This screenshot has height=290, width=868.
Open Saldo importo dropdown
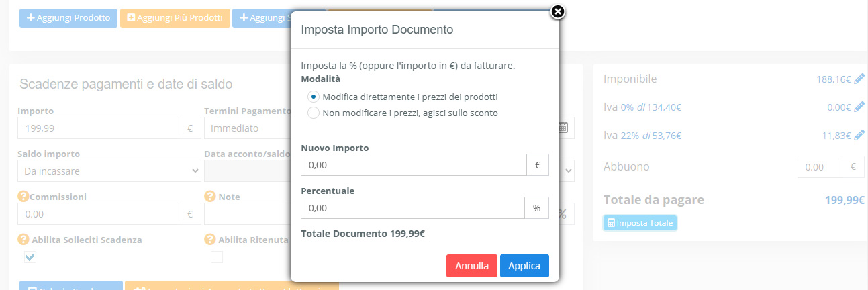[109, 171]
